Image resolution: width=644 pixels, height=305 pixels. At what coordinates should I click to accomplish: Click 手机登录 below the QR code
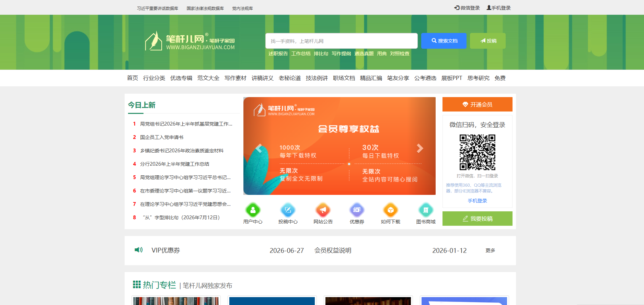478,201
